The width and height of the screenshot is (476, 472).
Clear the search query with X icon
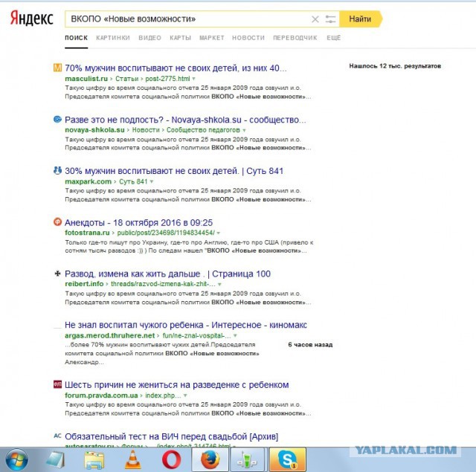315,19
